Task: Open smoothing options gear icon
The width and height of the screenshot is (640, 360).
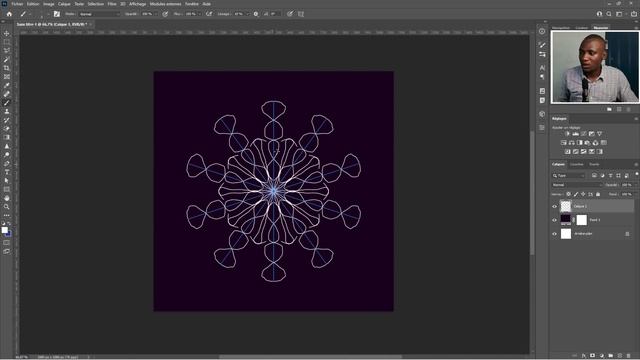Action: [256, 14]
